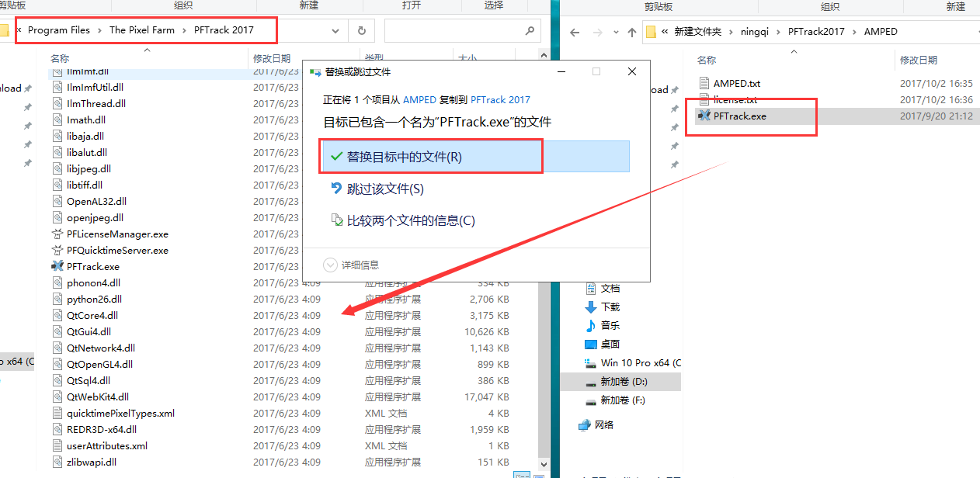980x478 pixels.
Task: Click 新建文件夹 in right breadcrumb path
Action: (x=697, y=32)
